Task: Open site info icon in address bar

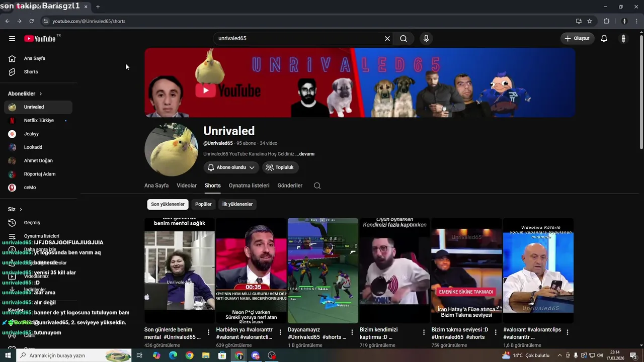Action: [x=46, y=21]
